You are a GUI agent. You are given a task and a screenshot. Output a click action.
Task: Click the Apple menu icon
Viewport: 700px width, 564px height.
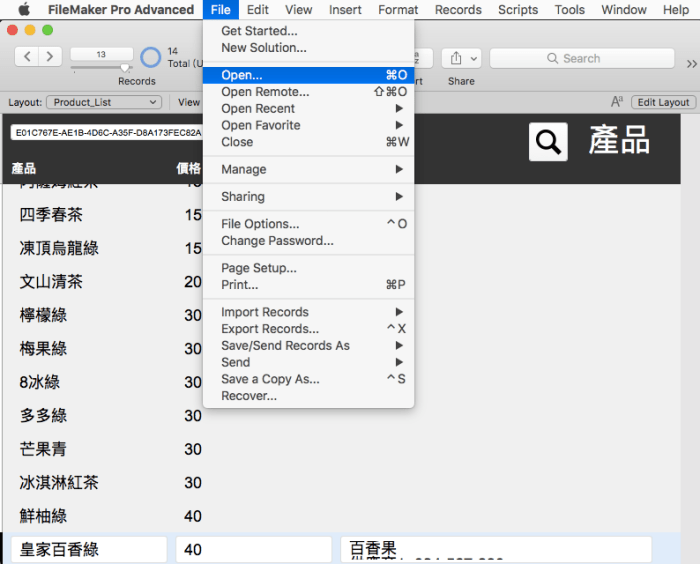[x=24, y=10]
